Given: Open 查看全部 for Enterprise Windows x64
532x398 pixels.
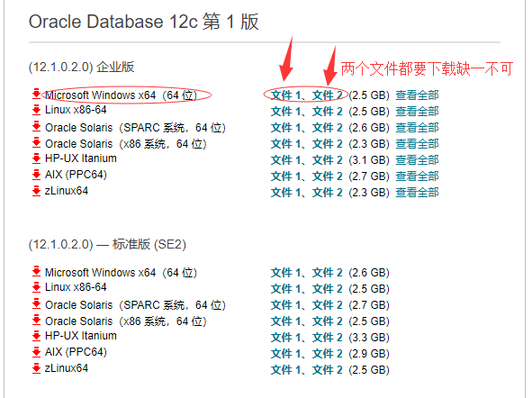Looking at the screenshot, I should click(x=417, y=95).
